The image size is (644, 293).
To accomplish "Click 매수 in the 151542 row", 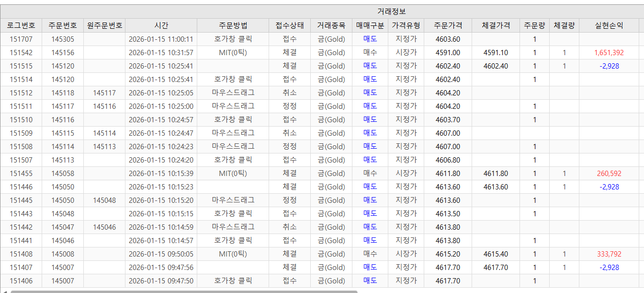I will [370, 53].
